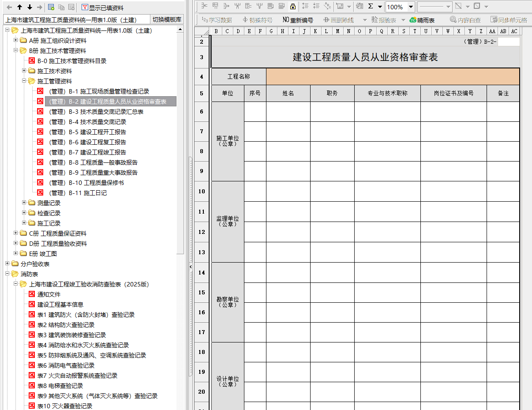Collapse the 消防表 folder
The image size is (532, 410).
tap(7, 274)
